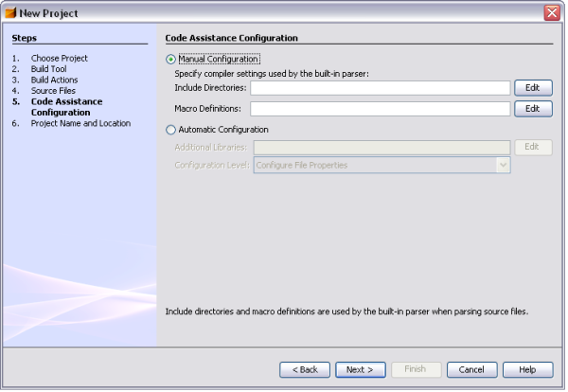Click the Include Directories text field

click(381, 88)
